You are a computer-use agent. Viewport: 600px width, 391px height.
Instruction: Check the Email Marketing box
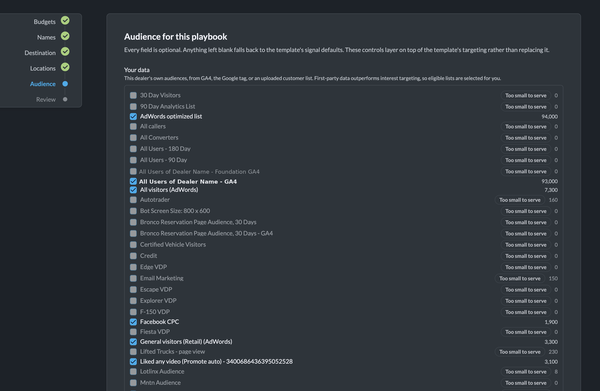[133, 278]
